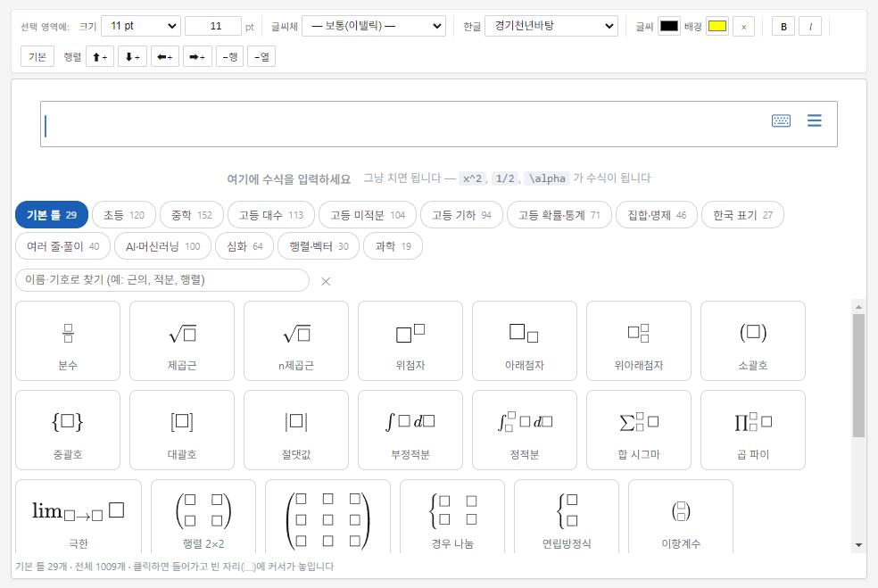Click the −행 remove row button
The image size is (878, 588).
coord(229,56)
